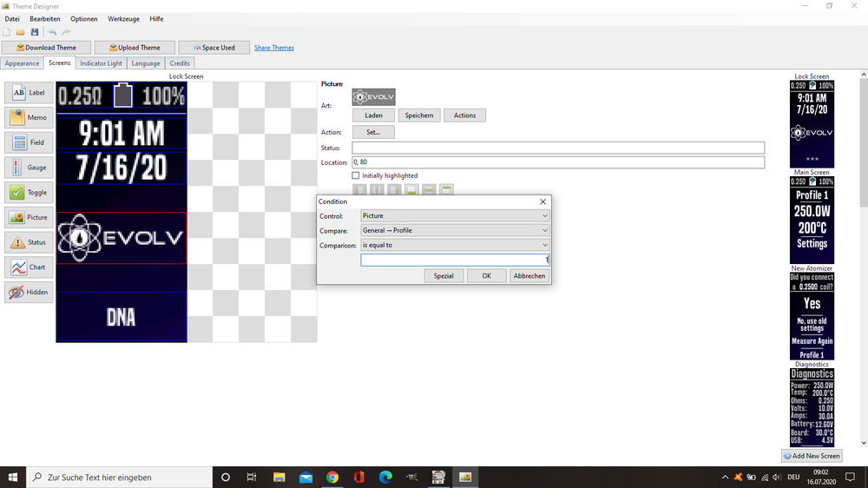Open the Datei menu

coord(12,19)
